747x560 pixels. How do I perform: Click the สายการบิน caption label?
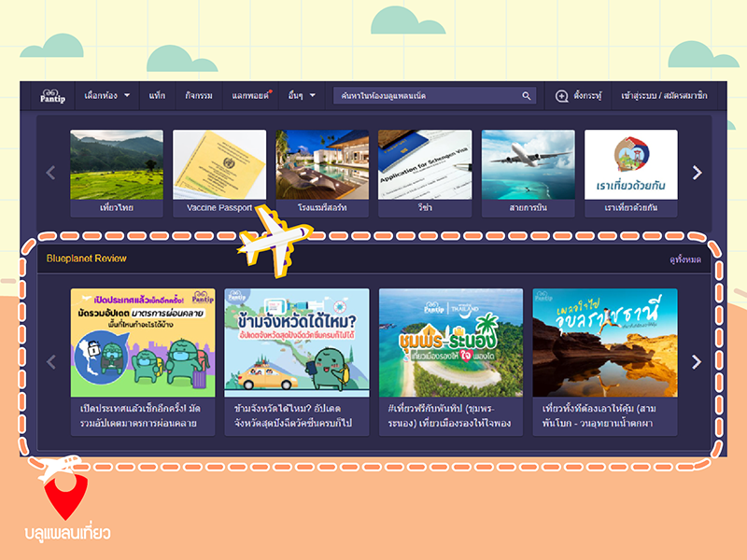click(529, 207)
